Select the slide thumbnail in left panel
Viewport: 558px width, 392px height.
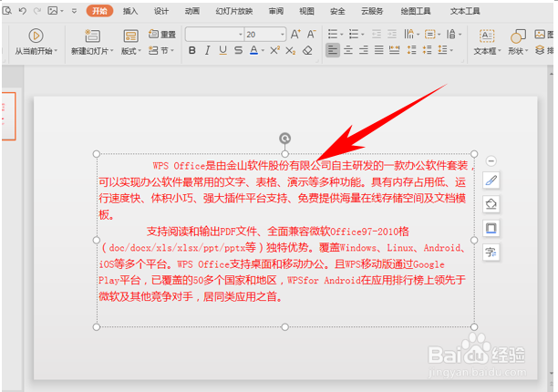pyautogui.click(x=9, y=116)
